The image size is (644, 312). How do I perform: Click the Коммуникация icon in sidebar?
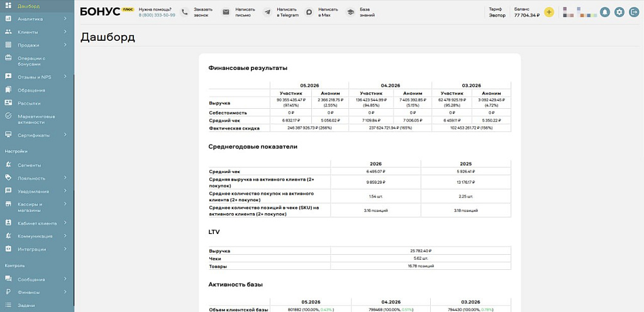pyautogui.click(x=8, y=236)
